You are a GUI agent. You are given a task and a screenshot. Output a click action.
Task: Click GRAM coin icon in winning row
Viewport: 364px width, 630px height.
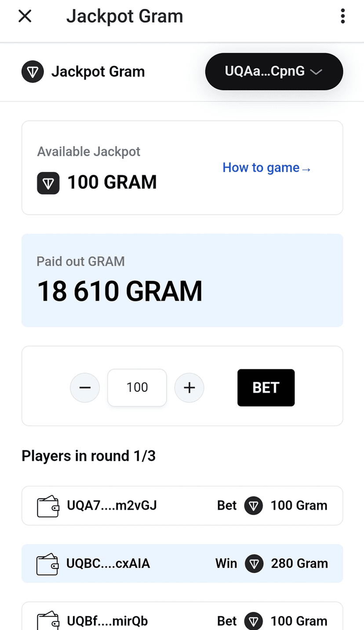pyautogui.click(x=254, y=564)
